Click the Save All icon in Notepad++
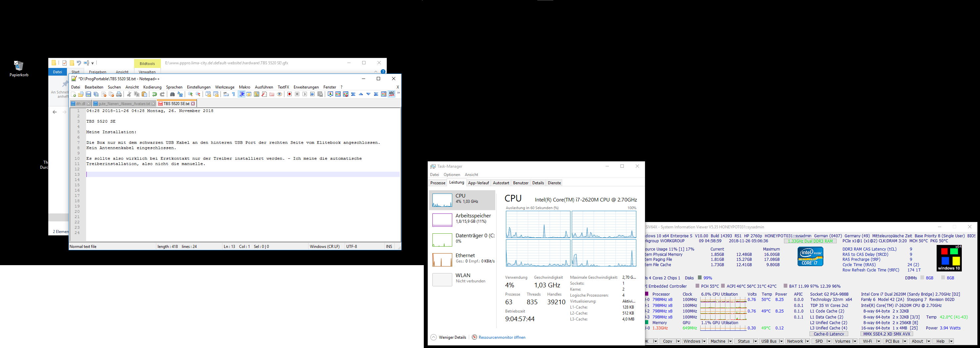The height and width of the screenshot is (348, 980). (96, 94)
